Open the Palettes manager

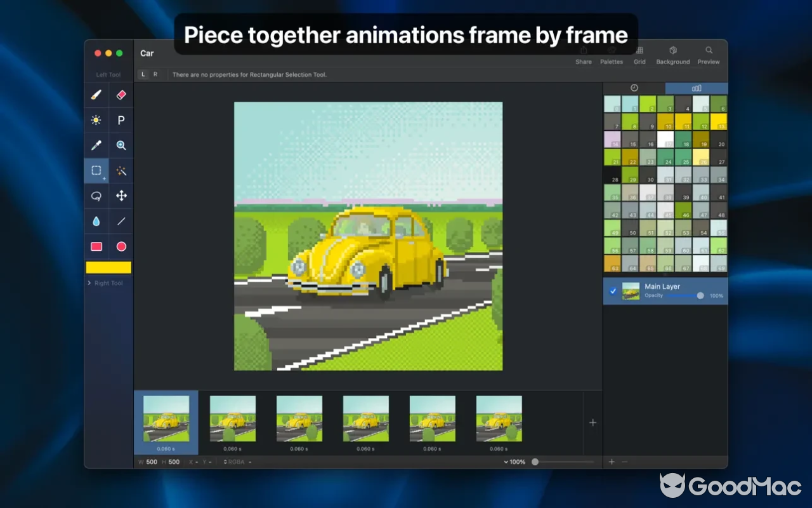click(x=612, y=54)
